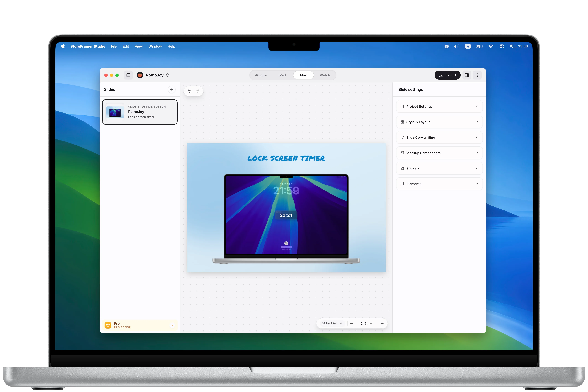This screenshot has height=392, width=588.
Task: Open the Window menu
Action: 155,46
